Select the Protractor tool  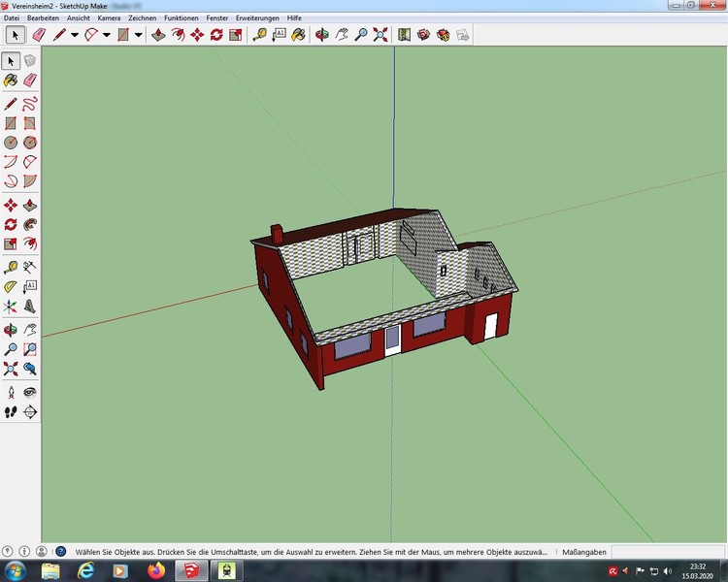pyautogui.click(x=11, y=286)
